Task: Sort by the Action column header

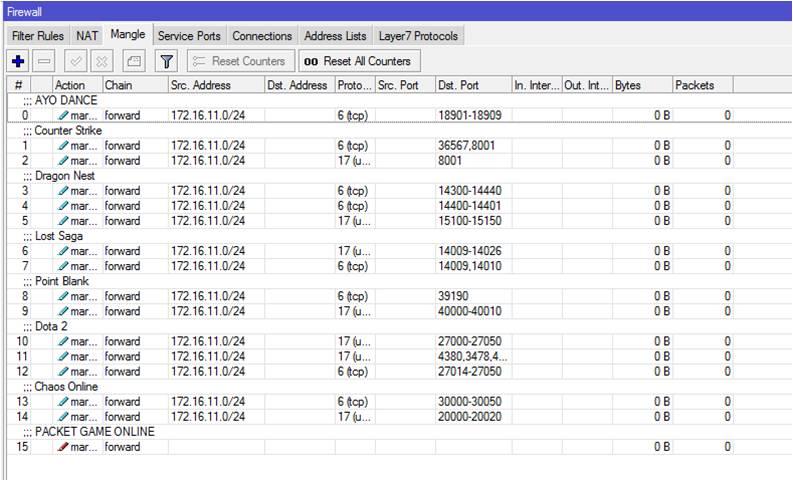Action: (77, 85)
